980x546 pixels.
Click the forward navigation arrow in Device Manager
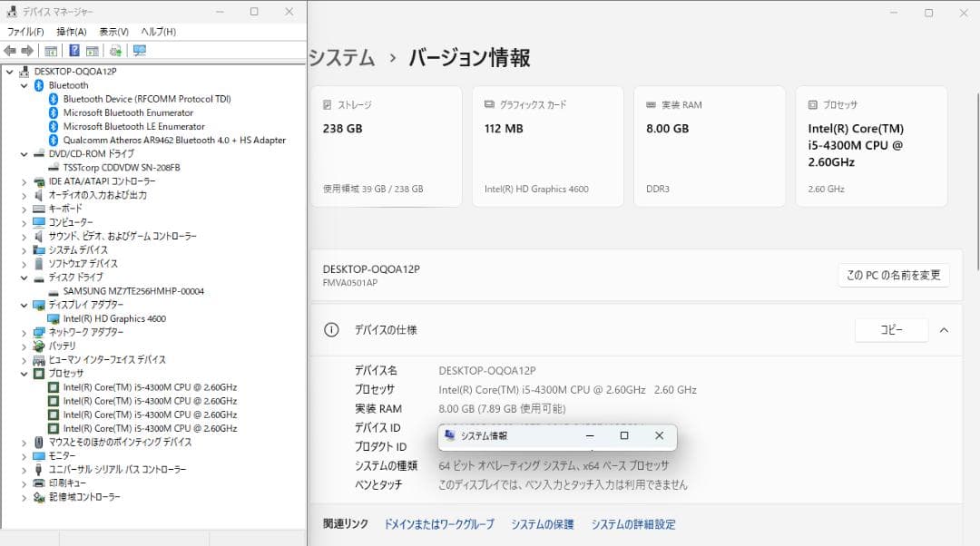coord(26,50)
